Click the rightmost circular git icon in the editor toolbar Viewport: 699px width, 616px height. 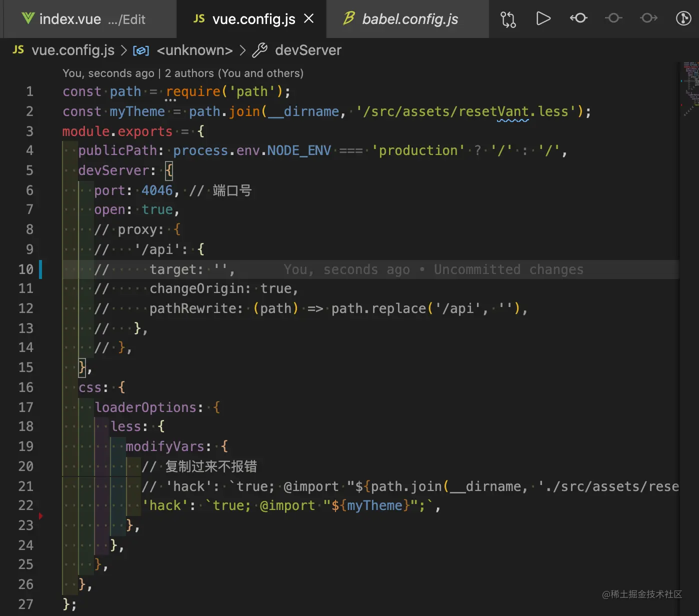coord(683,18)
